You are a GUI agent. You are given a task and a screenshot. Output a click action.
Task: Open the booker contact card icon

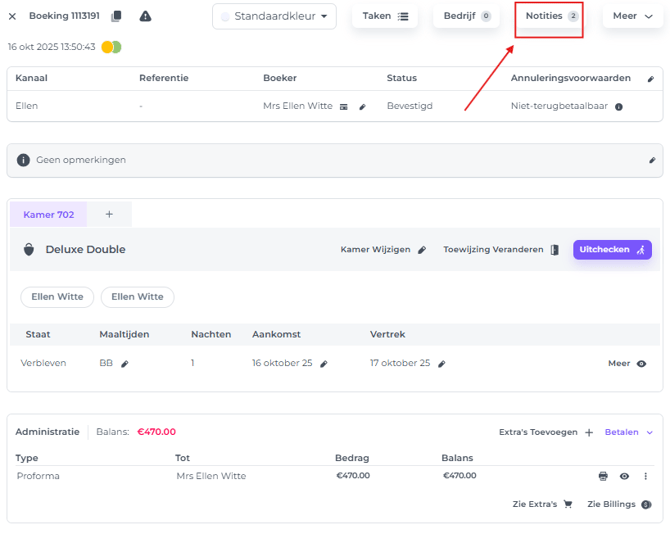[344, 106]
